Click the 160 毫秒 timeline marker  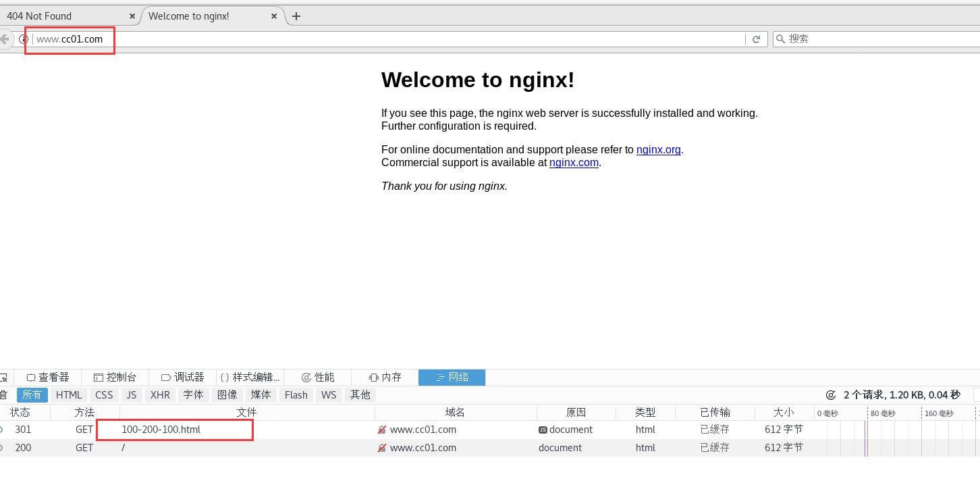939,413
